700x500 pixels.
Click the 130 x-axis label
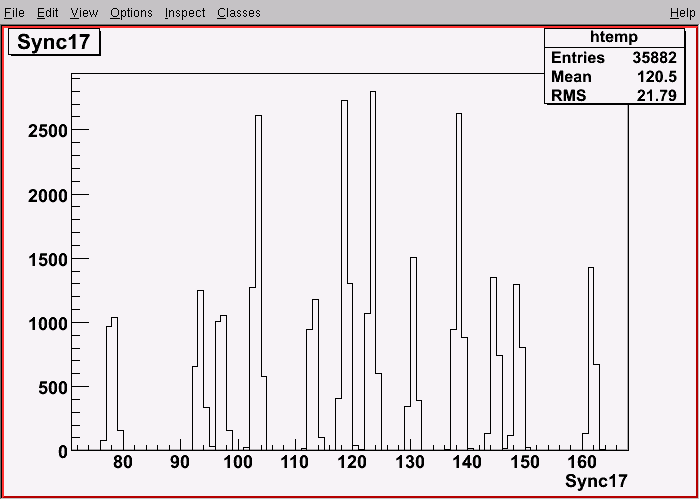[x=410, y=462]
